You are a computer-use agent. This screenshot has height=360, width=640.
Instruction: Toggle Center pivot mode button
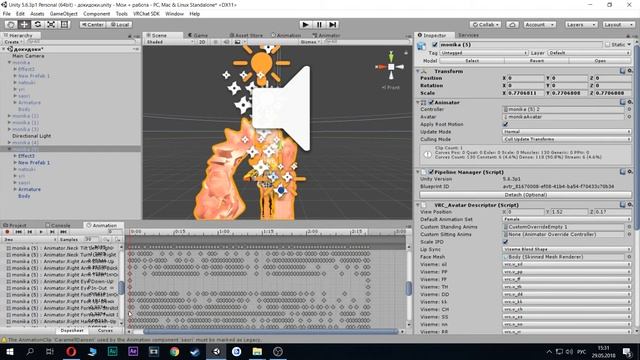[x=93, y=24]
